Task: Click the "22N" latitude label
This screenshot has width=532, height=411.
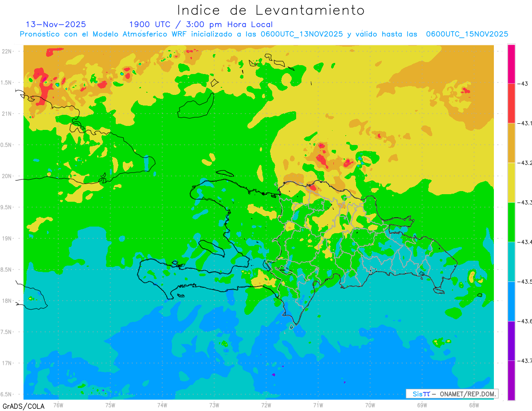Action: [x=7, y=51]
